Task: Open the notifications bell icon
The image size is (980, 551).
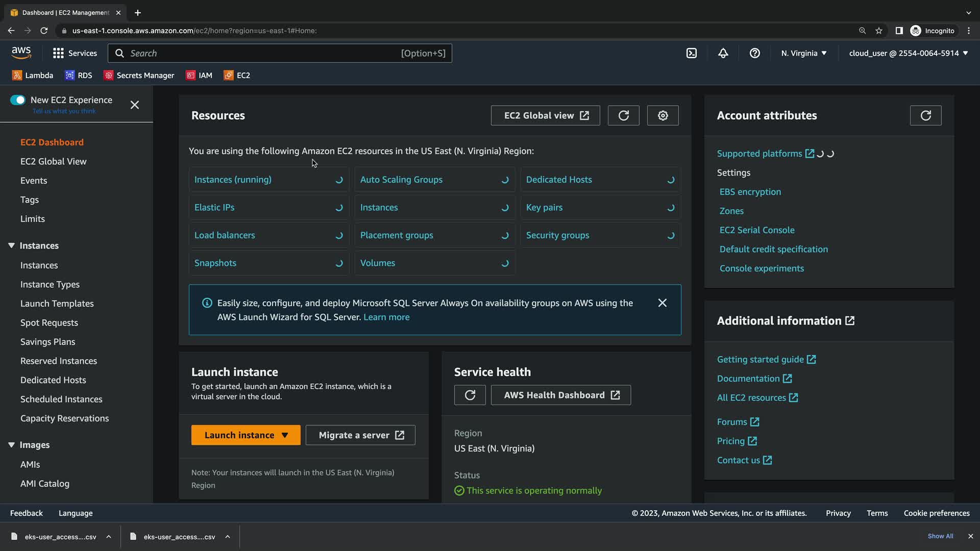Action: [723, 53]
